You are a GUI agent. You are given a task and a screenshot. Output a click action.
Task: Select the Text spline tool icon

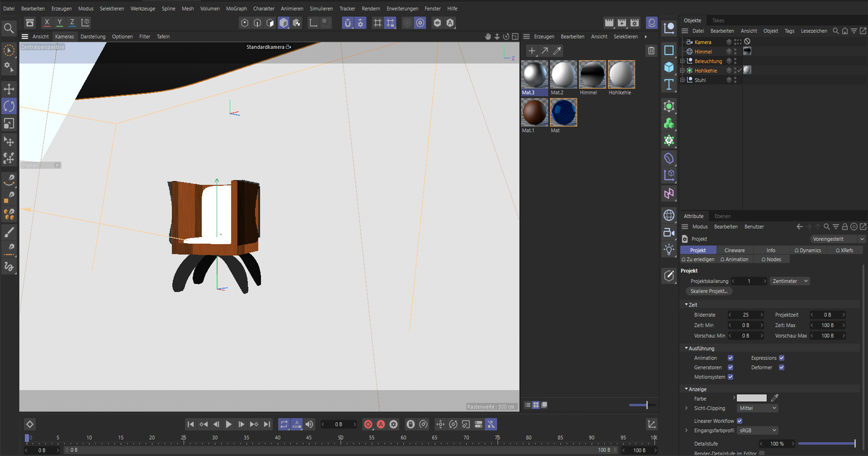coord(669,85)
